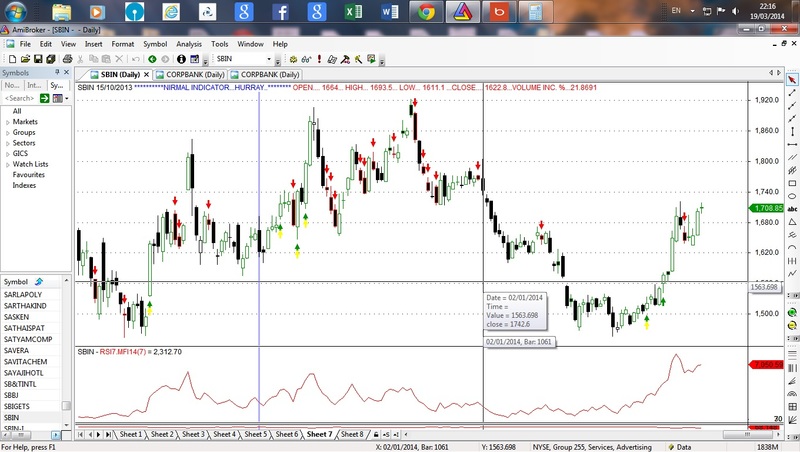Select the Fibonacci time zones tool
Screen dimensions: 800x452
tap(792, 367)
